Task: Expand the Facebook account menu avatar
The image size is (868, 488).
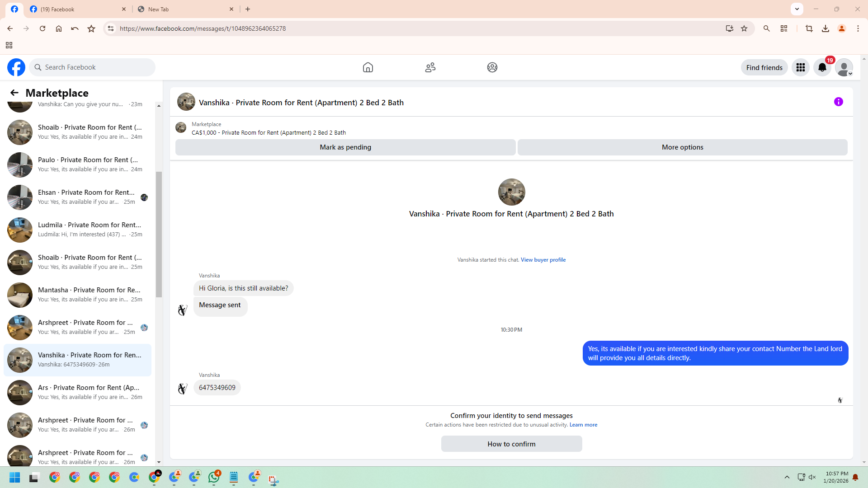Action: (x=844, y=67)
